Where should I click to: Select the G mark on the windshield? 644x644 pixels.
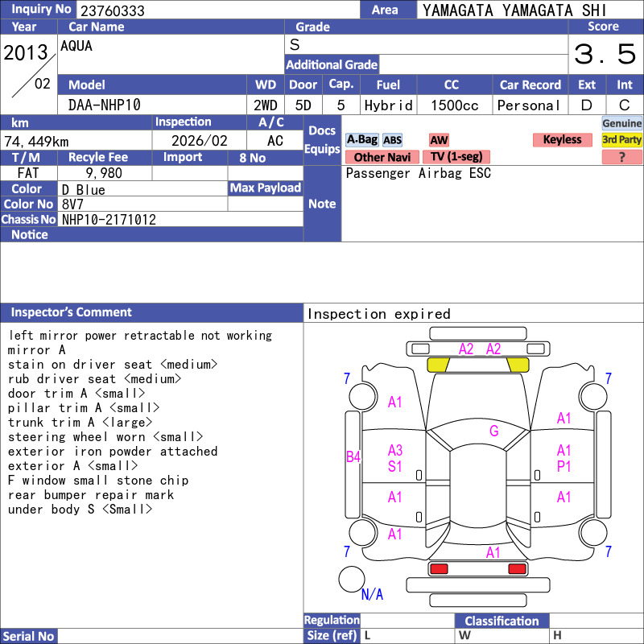pos(493,431)
